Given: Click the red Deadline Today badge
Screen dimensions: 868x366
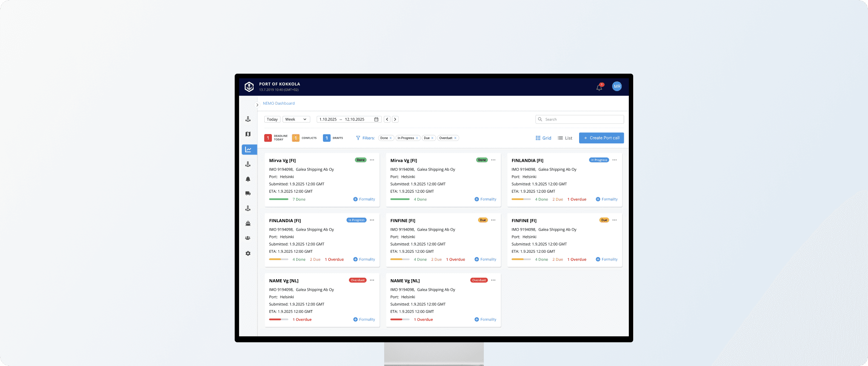Looking at the screenshot, I should (x=268, y=138).
